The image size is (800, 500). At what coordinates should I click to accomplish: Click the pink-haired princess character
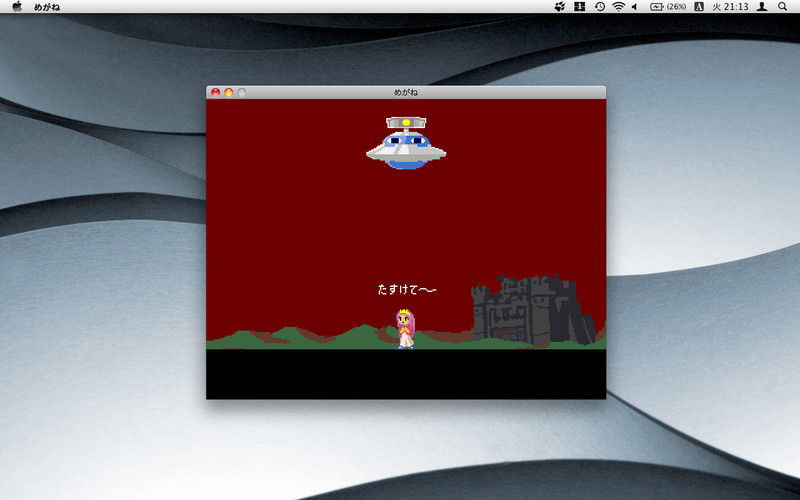pos(406,329)
